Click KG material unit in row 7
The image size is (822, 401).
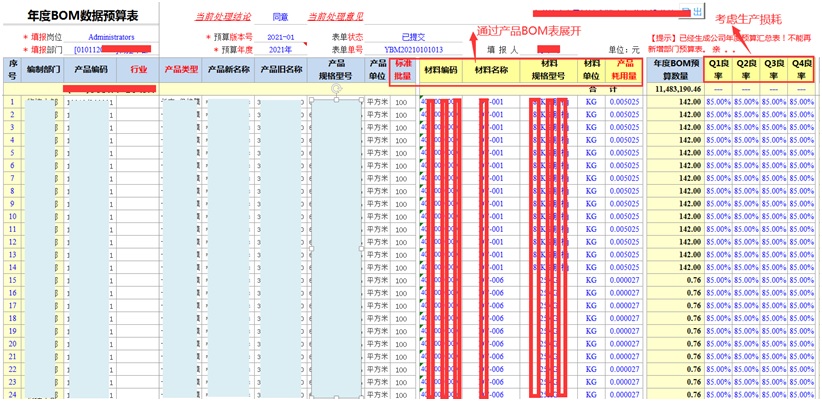(591, 178)
